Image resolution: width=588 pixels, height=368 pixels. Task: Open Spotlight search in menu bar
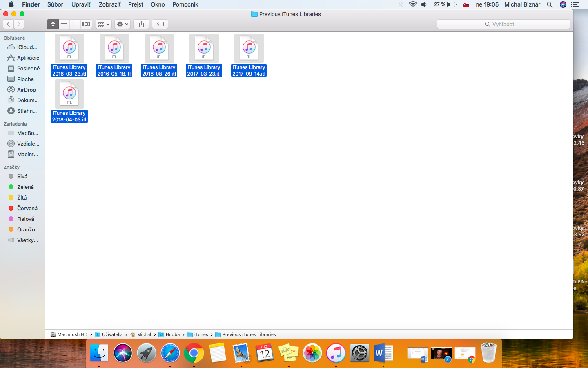[x=550, y=4]
